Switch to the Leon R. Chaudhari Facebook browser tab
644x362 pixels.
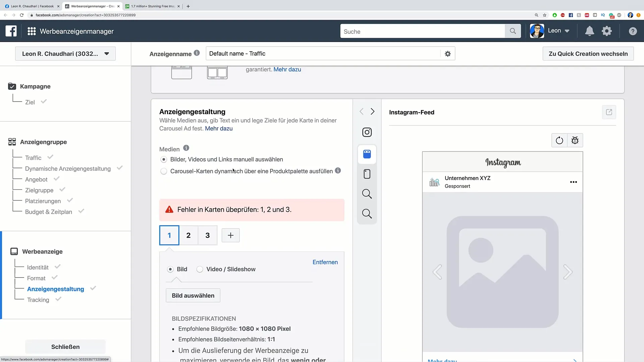click(x=32, y=6)
